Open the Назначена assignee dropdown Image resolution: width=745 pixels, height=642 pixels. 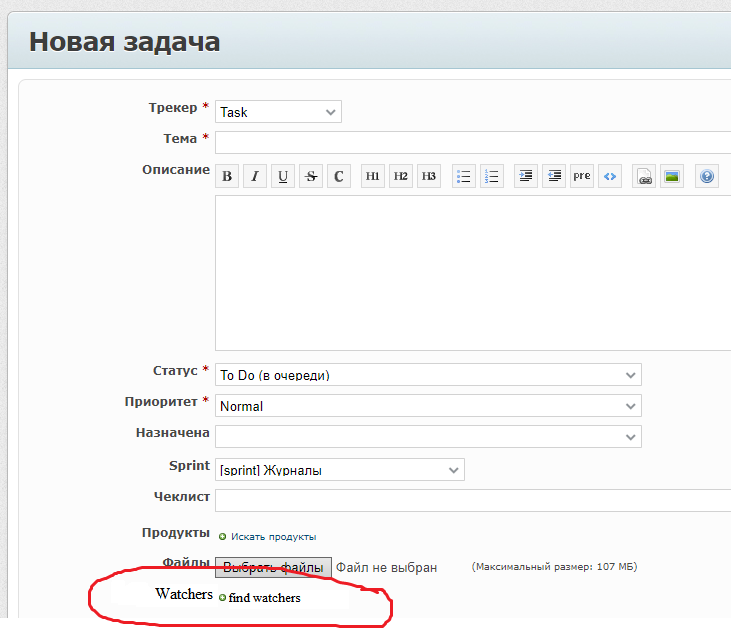pyautogui.click(x=429, y=437)
